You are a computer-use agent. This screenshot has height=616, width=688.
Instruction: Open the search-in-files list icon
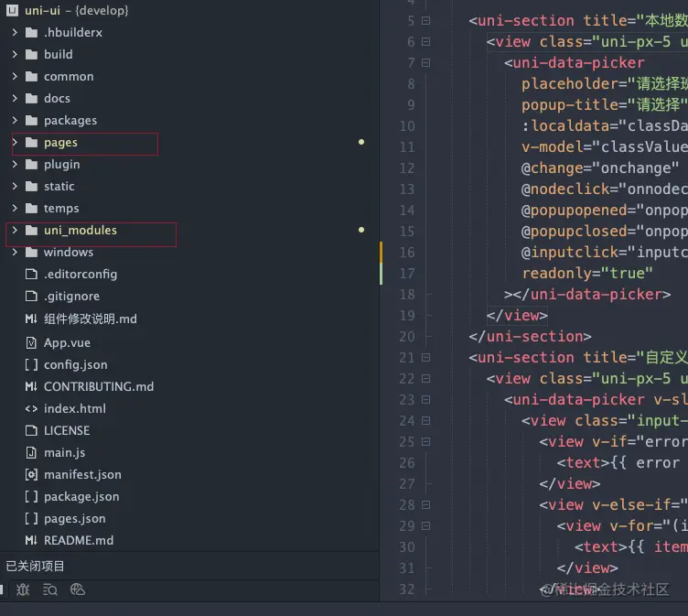[x=50, y=589]
